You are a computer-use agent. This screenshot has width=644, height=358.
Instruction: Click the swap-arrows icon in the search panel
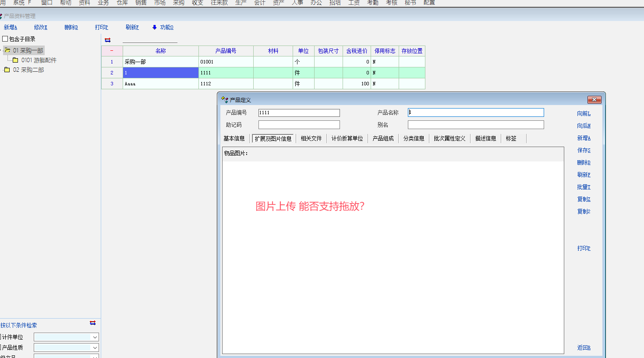coord(92,323)
